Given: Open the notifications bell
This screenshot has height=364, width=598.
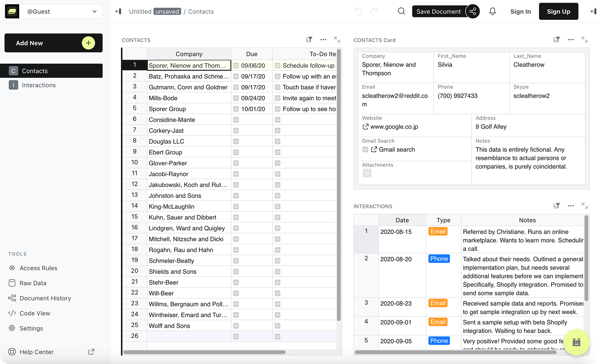Looking at the screenshot, I should click(x=493, y=11).
